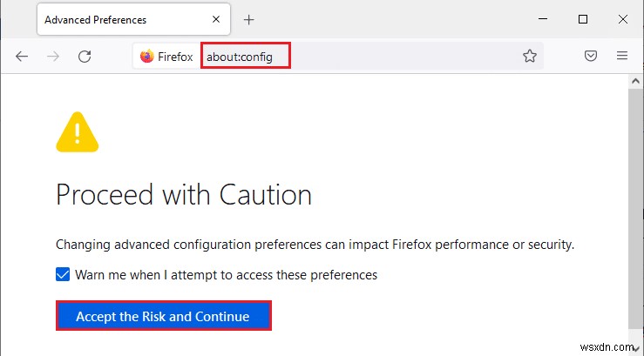The width and height of the screenshot is (644, 356).
Task: Bookmark this page with the star icon
Action: coord(530,56)
